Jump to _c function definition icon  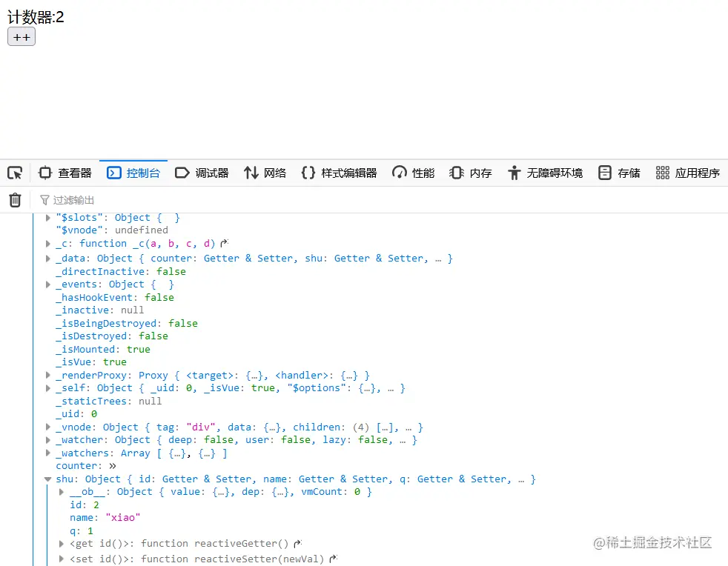pyautogui.click(x=224, y=243)
